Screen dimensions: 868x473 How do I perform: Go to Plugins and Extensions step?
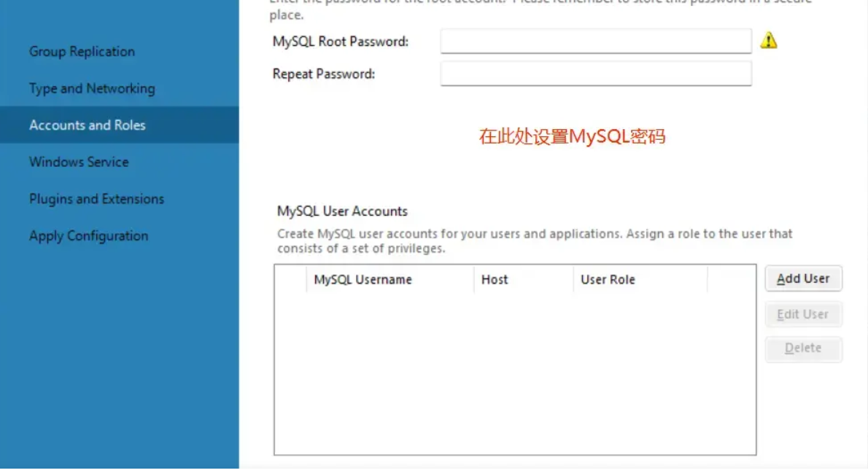[x=96, y=199]
